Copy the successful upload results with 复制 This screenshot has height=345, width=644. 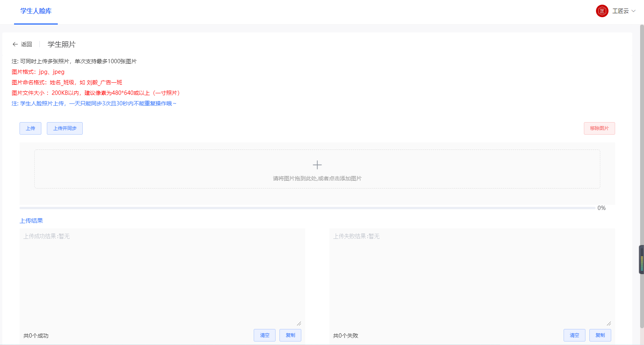coord(290,335)
